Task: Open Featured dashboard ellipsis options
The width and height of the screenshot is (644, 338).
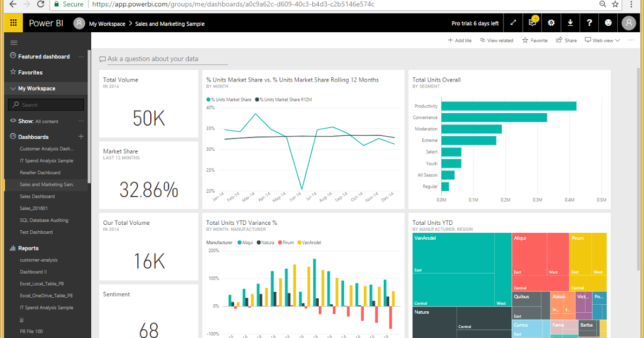Action: (81, 56)
